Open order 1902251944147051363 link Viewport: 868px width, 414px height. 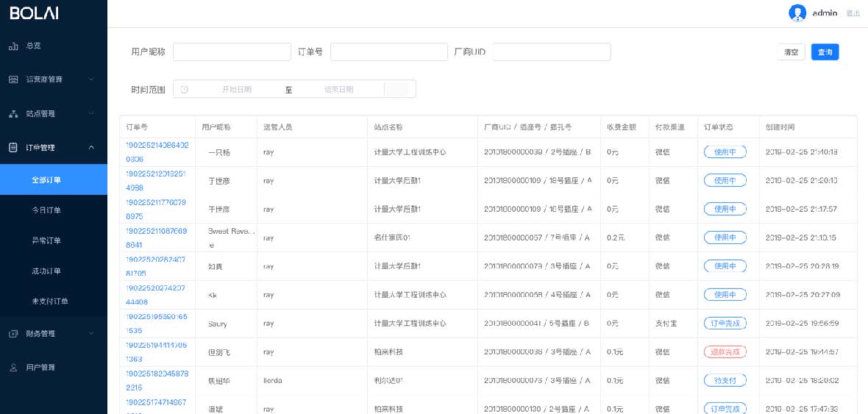157,352
